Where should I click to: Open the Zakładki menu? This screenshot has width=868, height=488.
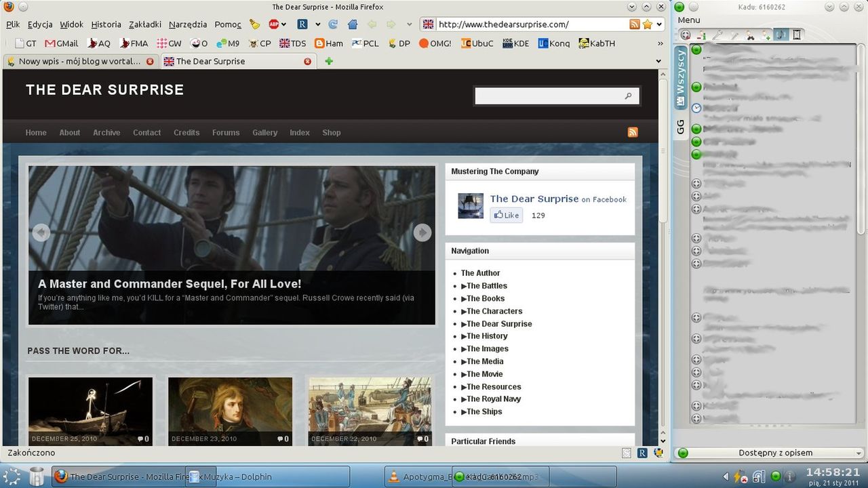point(144,24)
